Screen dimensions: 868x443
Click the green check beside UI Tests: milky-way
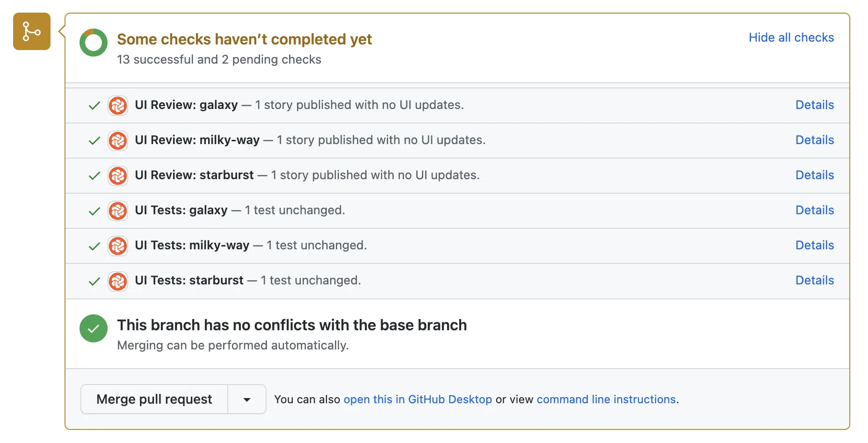94,246
